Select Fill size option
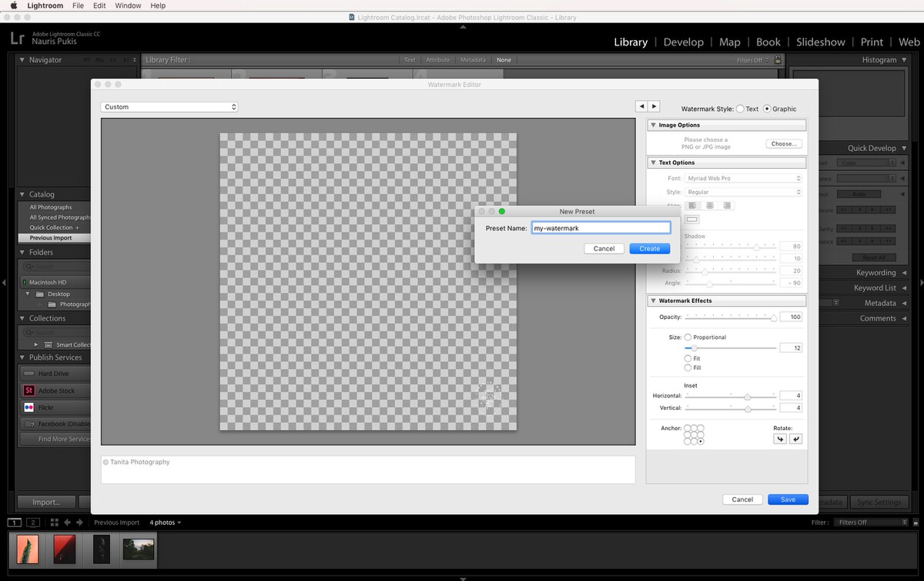Viewport: 924px width, 581px height. pos(688,368)
